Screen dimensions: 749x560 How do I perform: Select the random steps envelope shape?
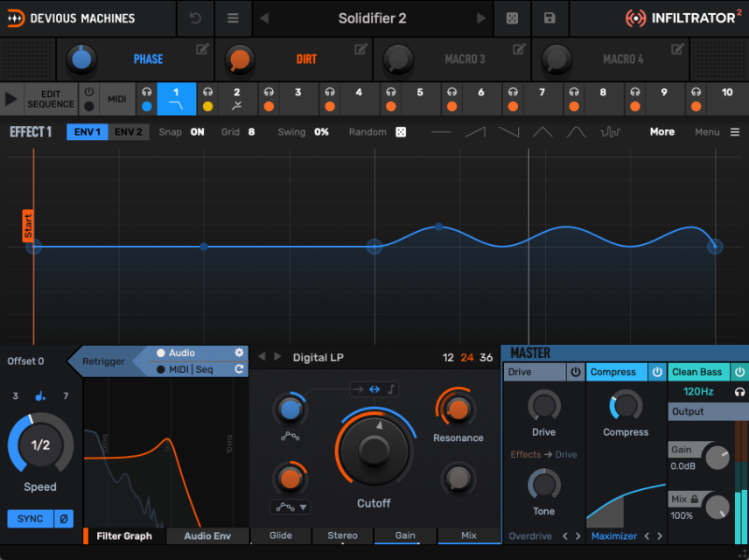[611, 132]
